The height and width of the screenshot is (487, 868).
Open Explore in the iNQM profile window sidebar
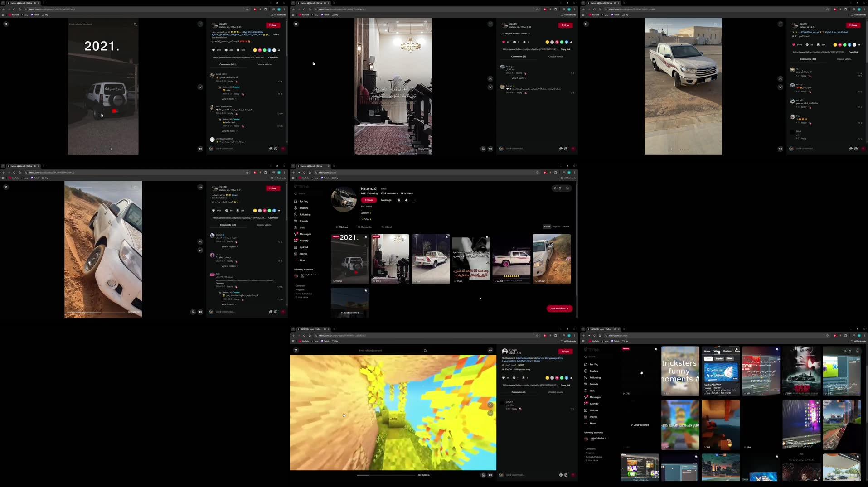pyautogui.click(x=592, y=371)
